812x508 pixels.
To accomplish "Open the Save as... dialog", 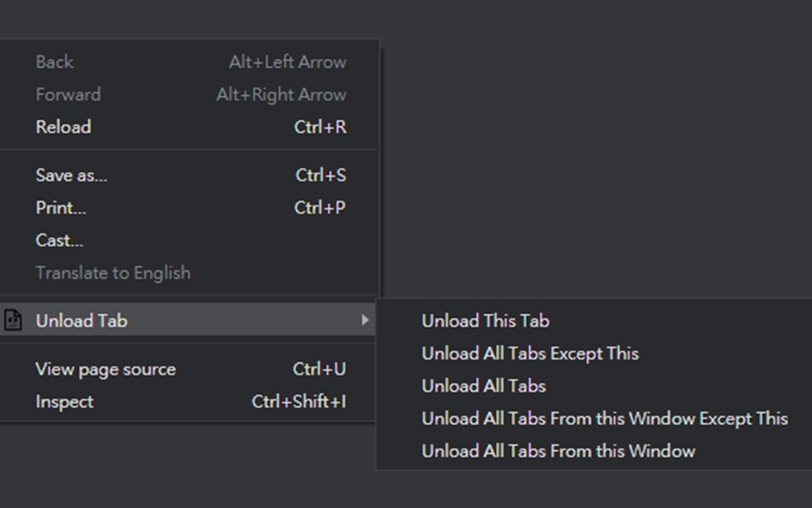I will coord(72,175).
